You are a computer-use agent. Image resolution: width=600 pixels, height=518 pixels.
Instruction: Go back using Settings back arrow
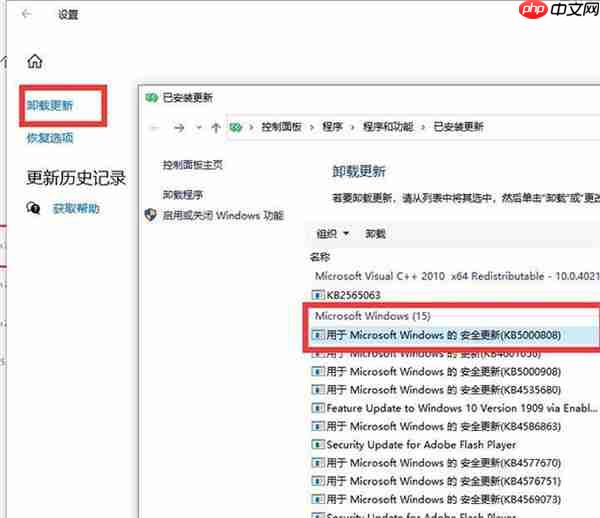click(26, 14)
